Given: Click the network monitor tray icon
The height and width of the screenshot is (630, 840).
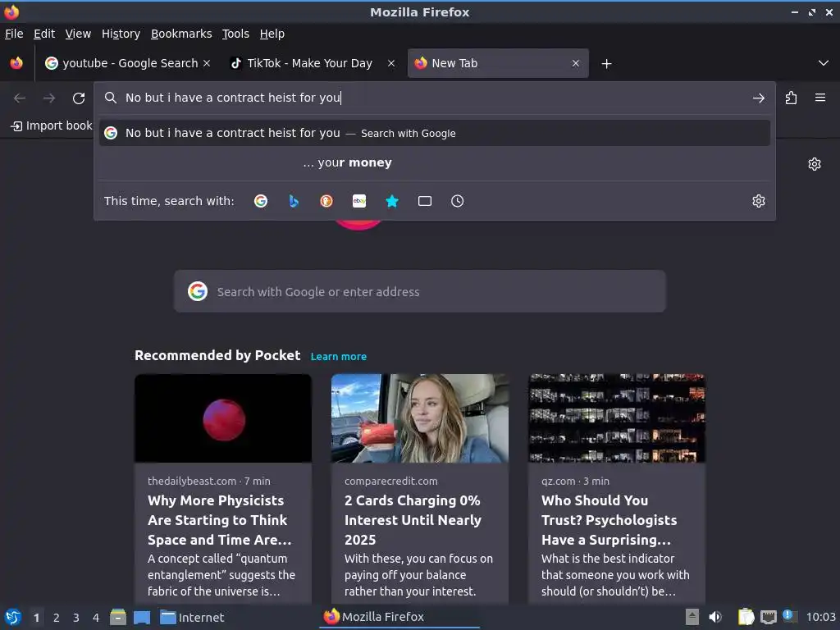Looking at the screenshot, I should click(x=768, y=617).
